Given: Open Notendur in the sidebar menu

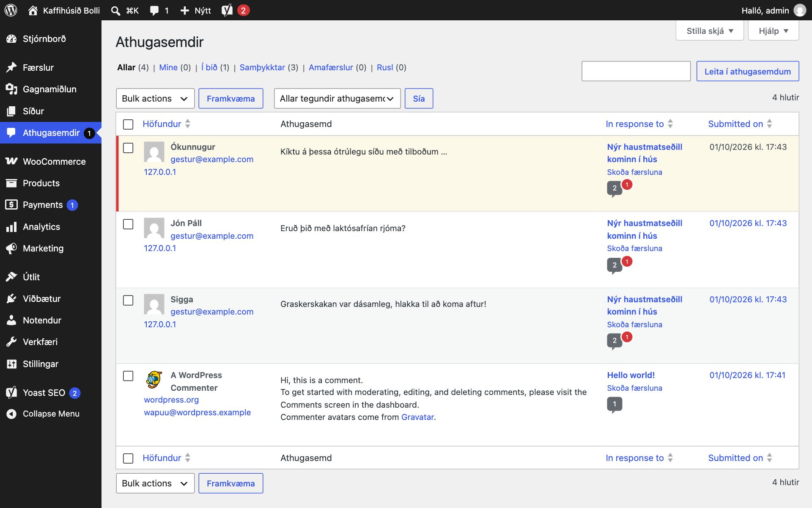Looking at the screenshot, I should tap(51, 320).
